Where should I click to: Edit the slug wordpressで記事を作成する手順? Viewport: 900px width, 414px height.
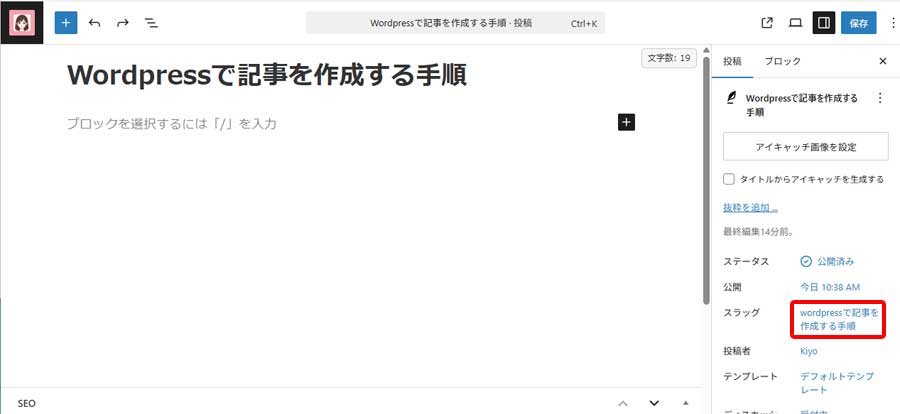click(839, 319)
